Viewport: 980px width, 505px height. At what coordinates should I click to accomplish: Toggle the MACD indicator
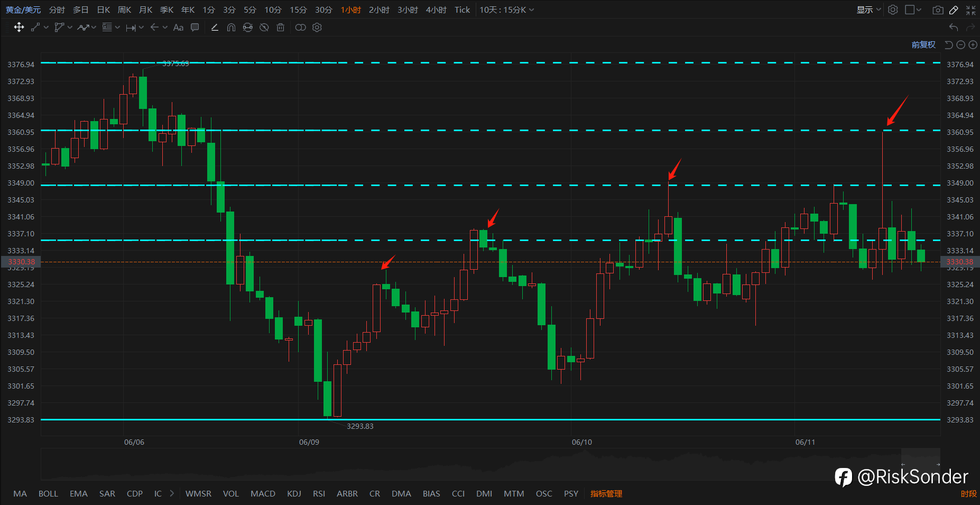point(263,493)
